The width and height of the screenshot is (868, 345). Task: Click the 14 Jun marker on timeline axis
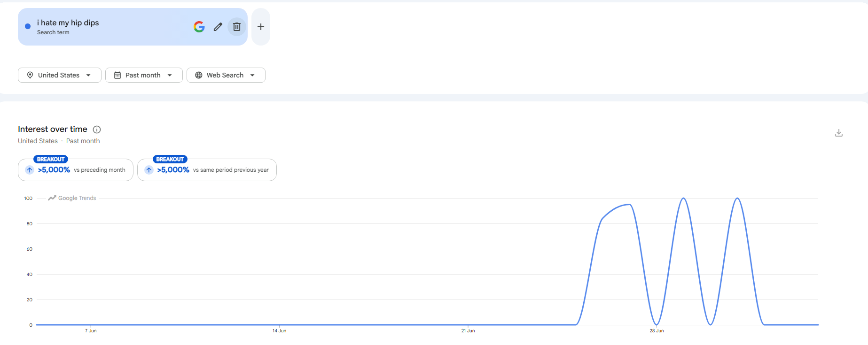tap(279, 331)
